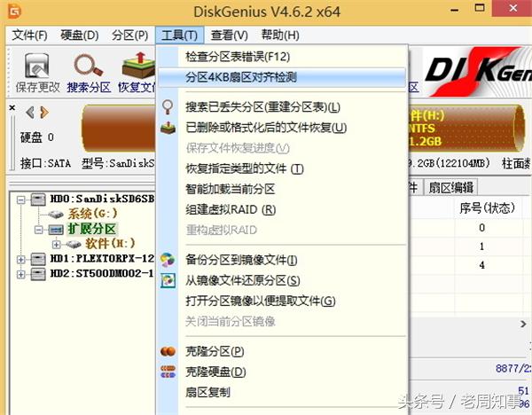Click the DiskGenius app icon in title bar
Viewport: 532px width, 415px height.
[x=14, y=12]
